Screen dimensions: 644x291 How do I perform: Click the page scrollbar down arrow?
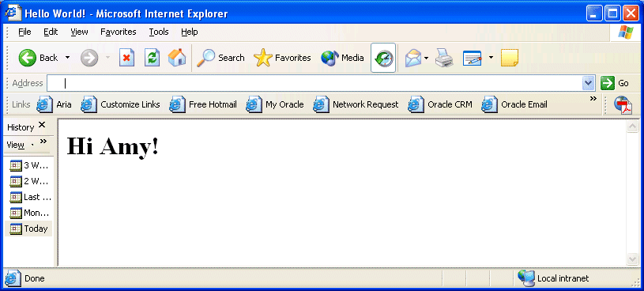[x=632, y=259]
